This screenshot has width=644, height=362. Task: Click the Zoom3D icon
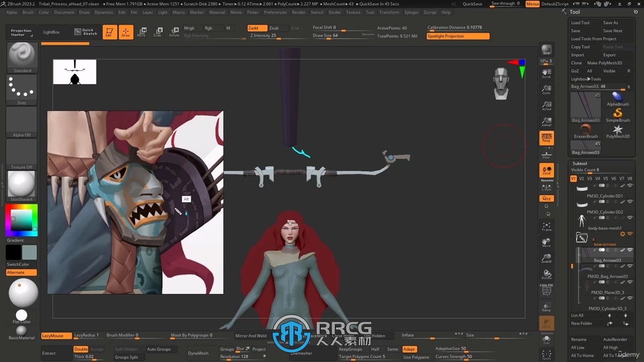click(x=546, y=259)
